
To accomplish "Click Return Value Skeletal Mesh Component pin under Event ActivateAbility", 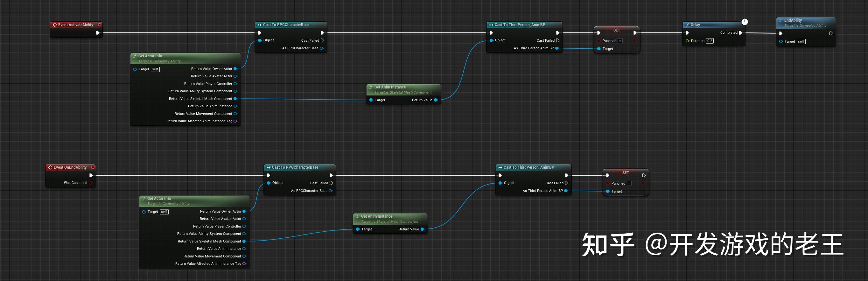I will [235, 99].
